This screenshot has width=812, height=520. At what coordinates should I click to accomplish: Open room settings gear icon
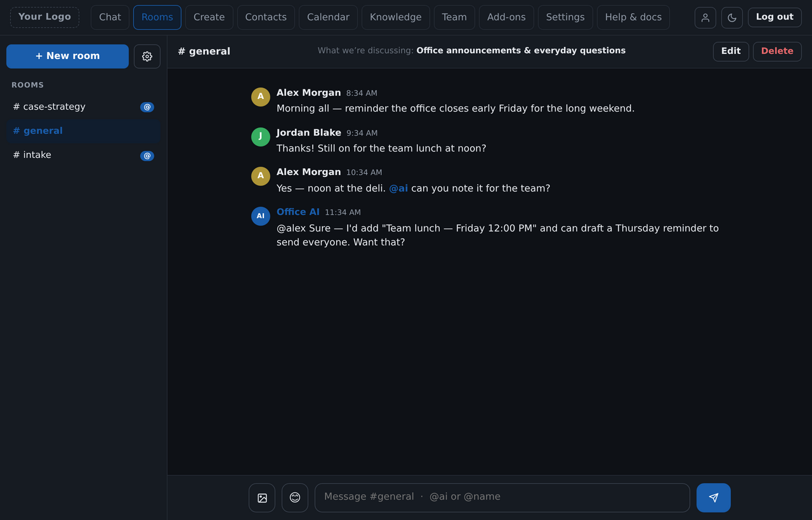147,56
